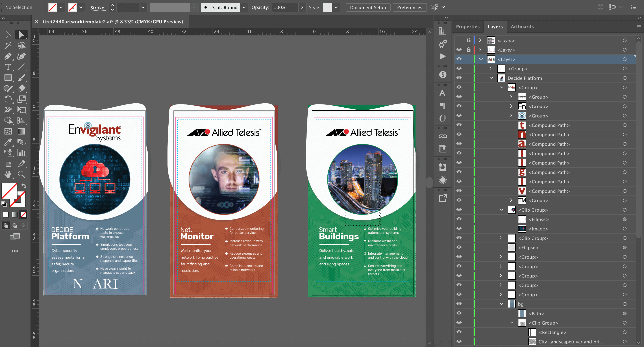The width and height of the screenshot is (644, 347).
Task: Toggle visibility of the bg sublayer
Action: coord(459,304)
